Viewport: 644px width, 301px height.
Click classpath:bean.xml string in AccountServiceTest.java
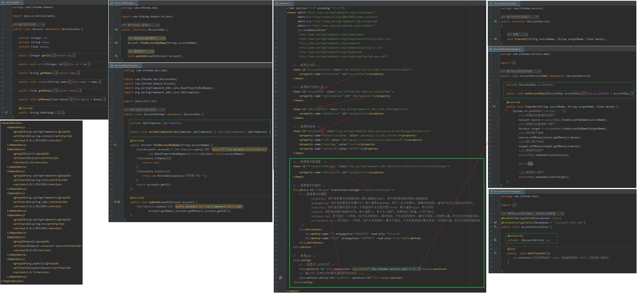[x=569, y=223]
